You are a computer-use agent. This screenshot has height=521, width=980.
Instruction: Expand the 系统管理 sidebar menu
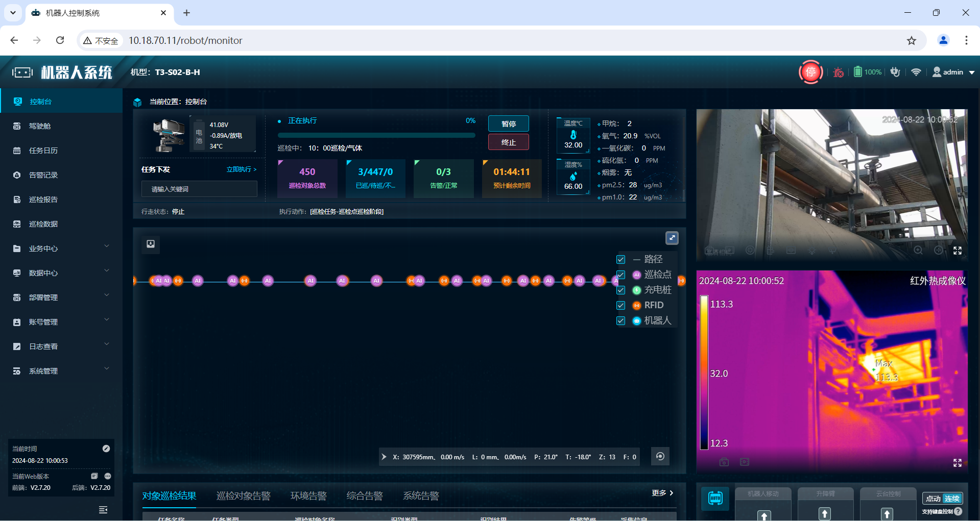(x=61, y=371)
